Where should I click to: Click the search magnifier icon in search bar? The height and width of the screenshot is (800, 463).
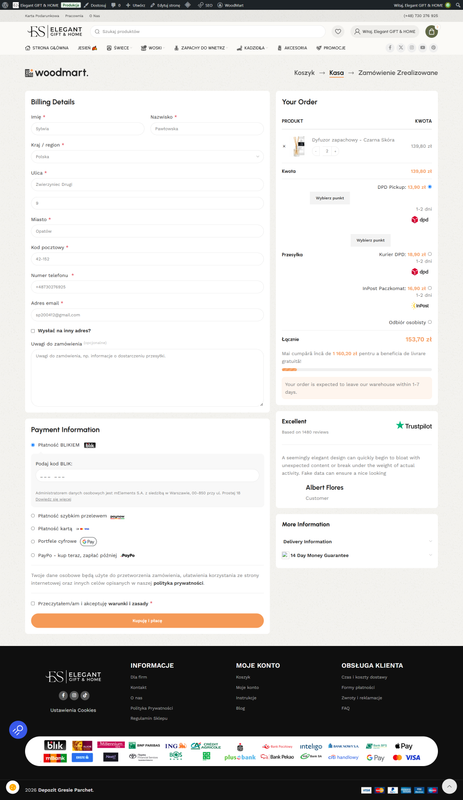(x=97, y=32)
